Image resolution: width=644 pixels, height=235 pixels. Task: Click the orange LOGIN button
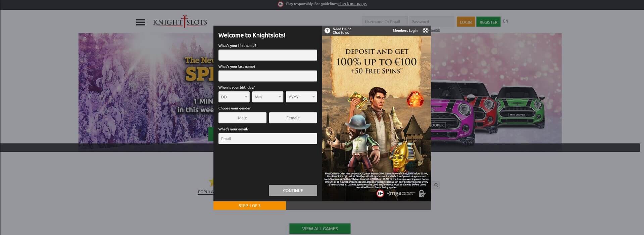465,22
